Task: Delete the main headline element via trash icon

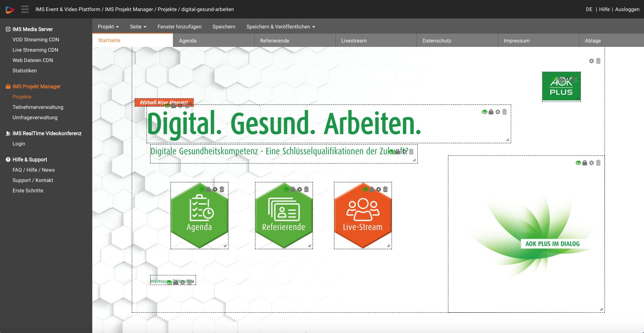Action: 504,112
